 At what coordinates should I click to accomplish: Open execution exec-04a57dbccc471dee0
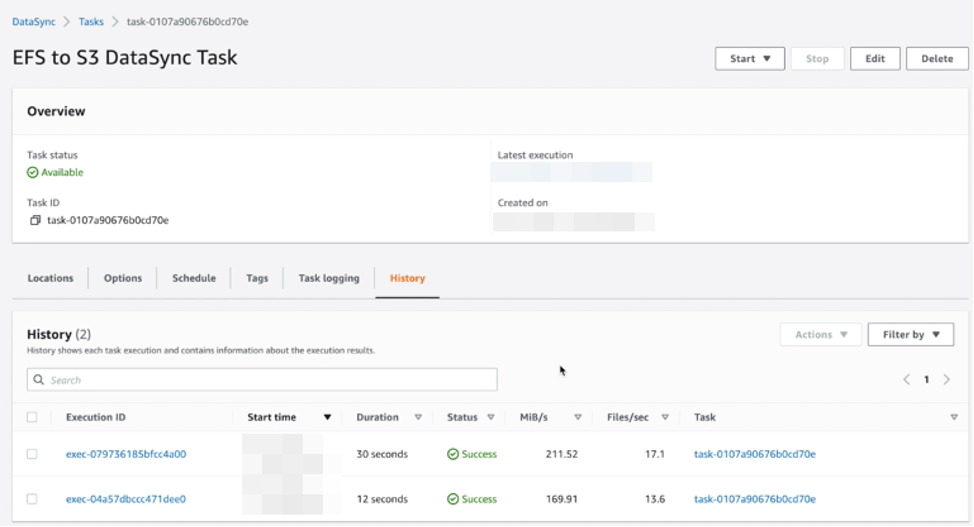tap(126, 499)
